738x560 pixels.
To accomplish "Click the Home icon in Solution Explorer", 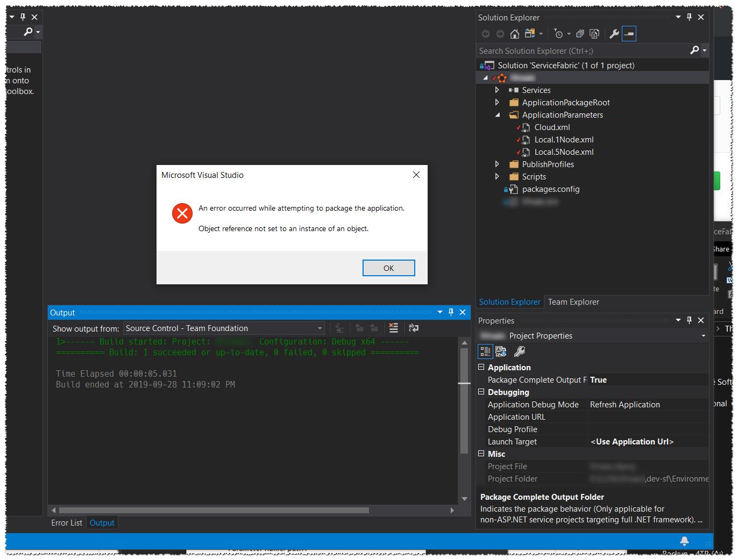I will [x=514, y=33].
